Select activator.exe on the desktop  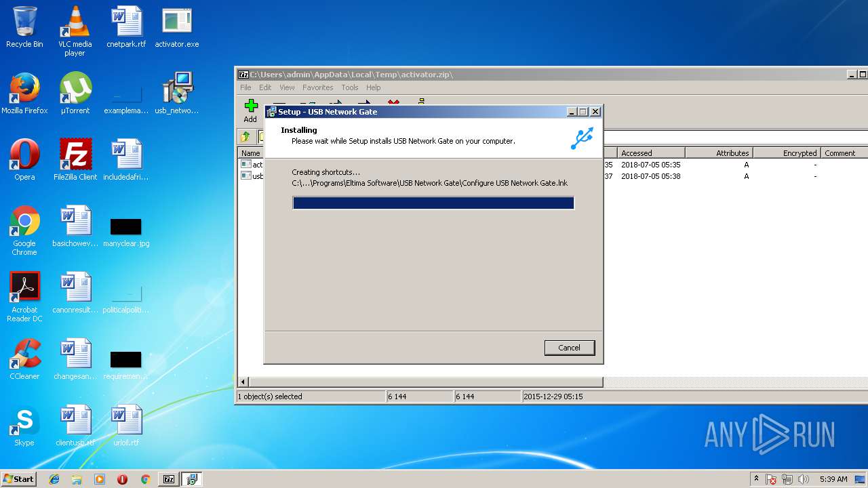coord(177,28)
